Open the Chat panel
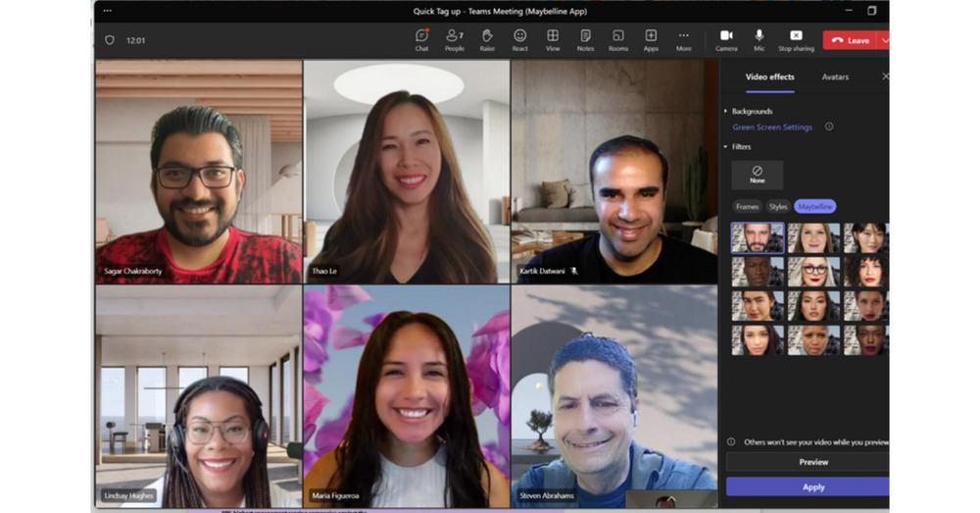 [x=421, y=40]
